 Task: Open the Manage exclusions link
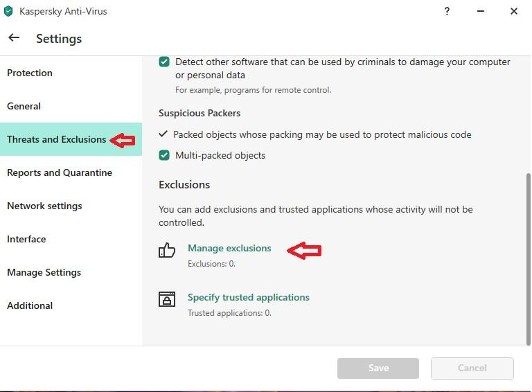[x=229, y=248]
